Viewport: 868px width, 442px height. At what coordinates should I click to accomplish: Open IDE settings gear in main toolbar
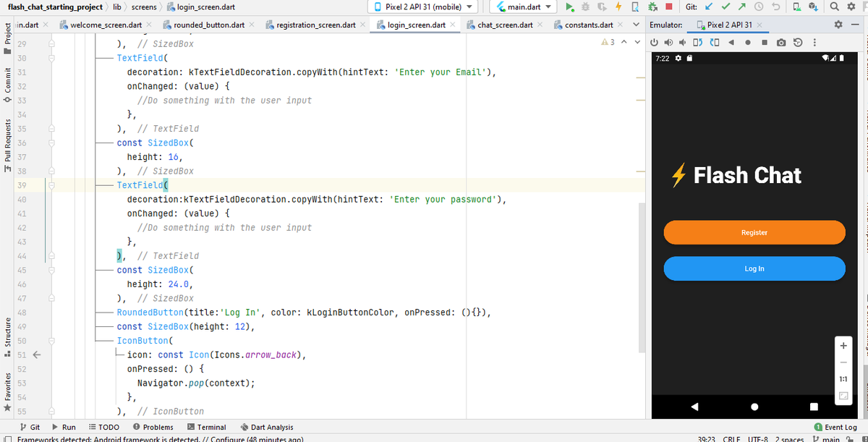(x=851, y=7)
